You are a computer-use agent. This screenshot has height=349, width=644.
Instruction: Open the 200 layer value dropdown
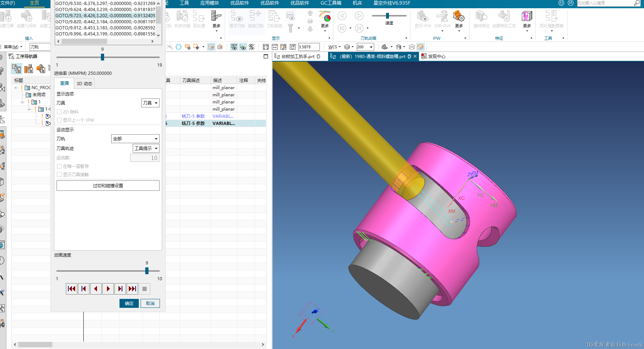point(371,47)
